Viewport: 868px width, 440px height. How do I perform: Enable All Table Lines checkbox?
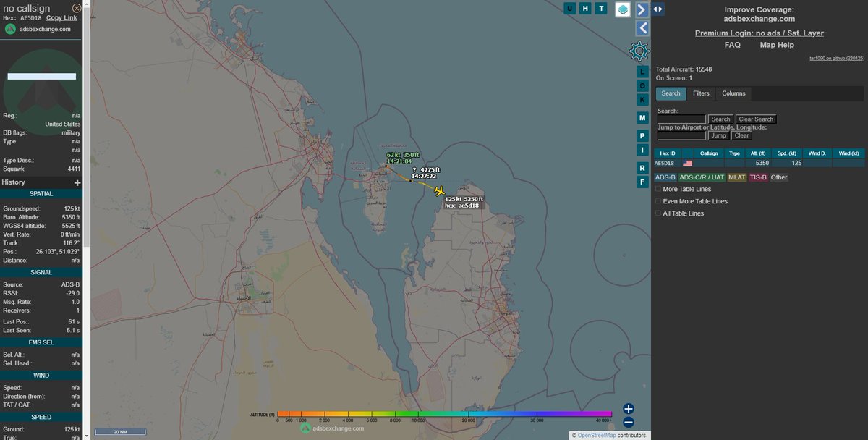click(658, 213)
